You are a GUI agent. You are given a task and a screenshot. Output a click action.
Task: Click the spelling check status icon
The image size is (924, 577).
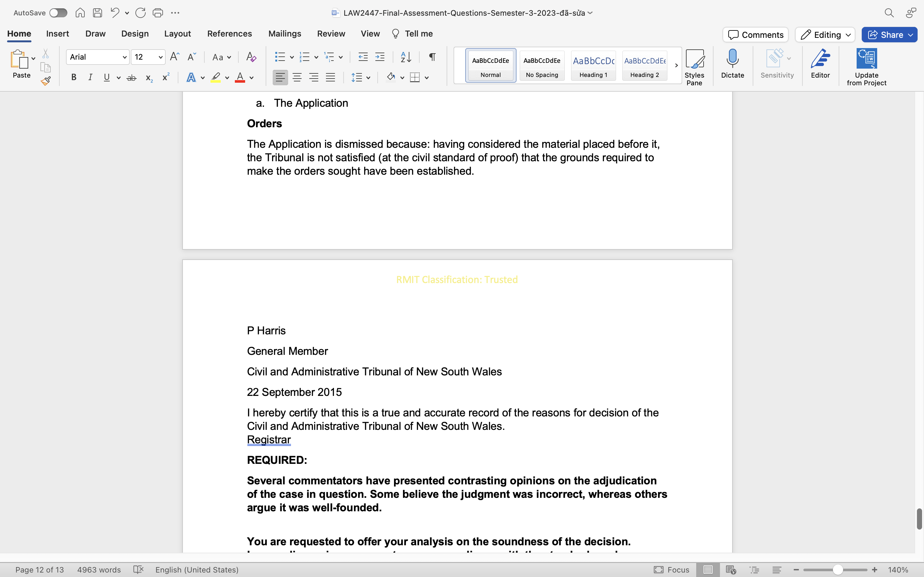pyautogui.click(x=138, y=570)
